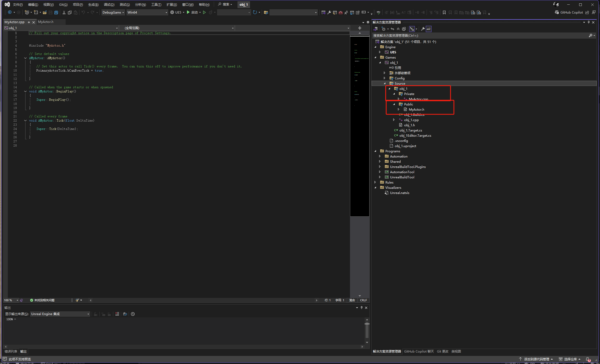Click the share/live share icon near Copilot

(587, 12)
